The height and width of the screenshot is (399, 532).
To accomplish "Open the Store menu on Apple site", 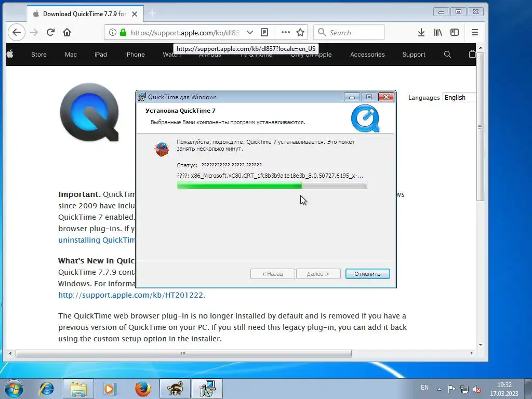I will point(38,54).
